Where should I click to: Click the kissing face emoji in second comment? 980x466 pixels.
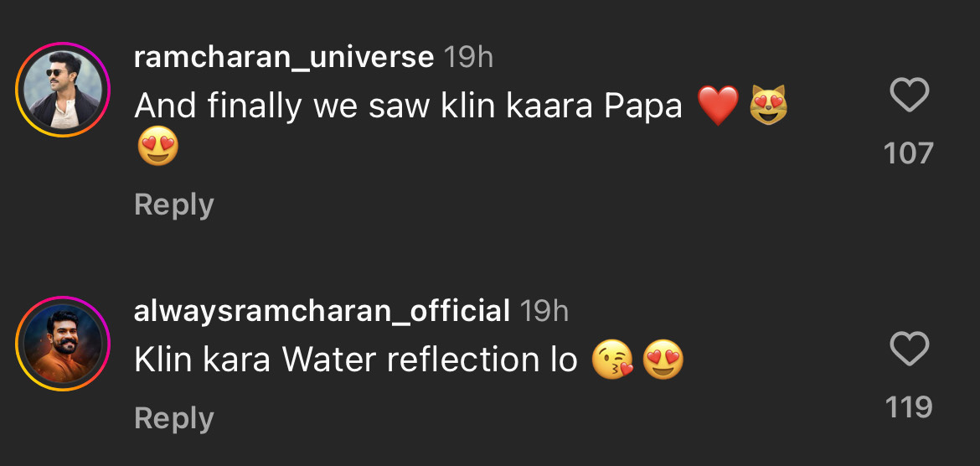(x=611, y=360)
